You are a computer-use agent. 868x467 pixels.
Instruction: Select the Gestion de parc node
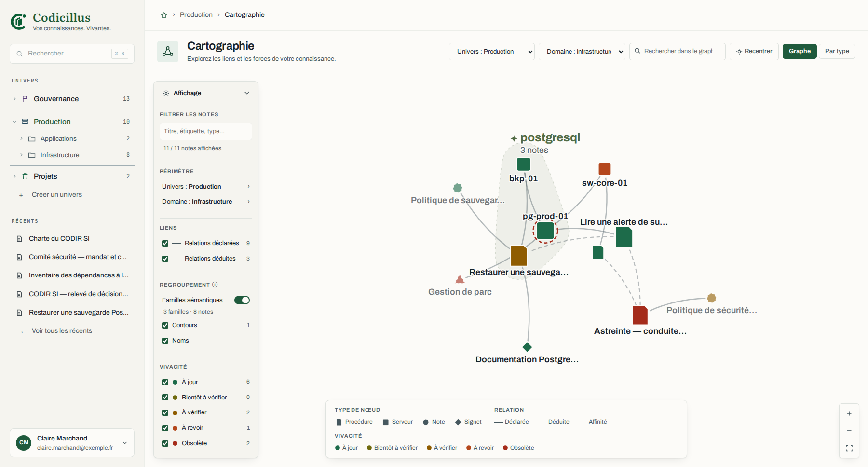click(x=460, y=279)
